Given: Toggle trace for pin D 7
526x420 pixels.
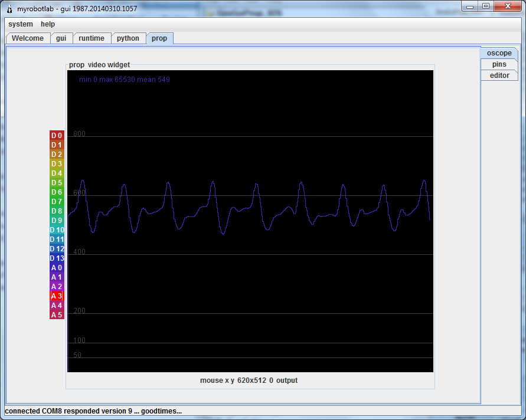Looking at the screenshot, I should [x=57, y=202].
